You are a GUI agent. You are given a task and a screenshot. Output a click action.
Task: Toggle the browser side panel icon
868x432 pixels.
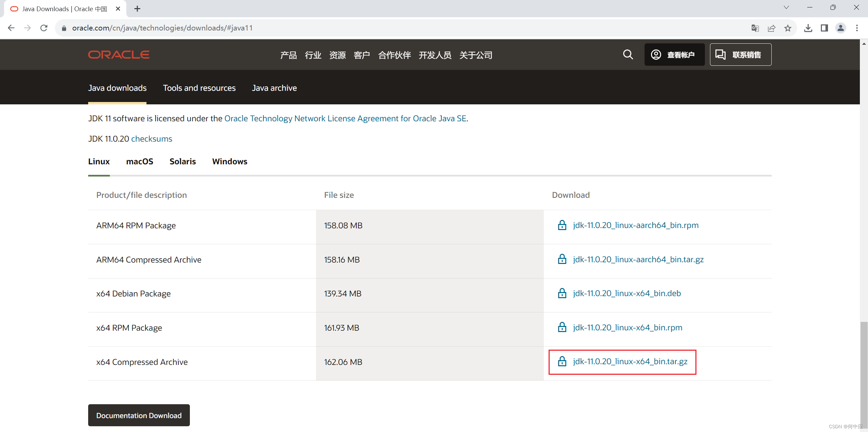point(824,28)
